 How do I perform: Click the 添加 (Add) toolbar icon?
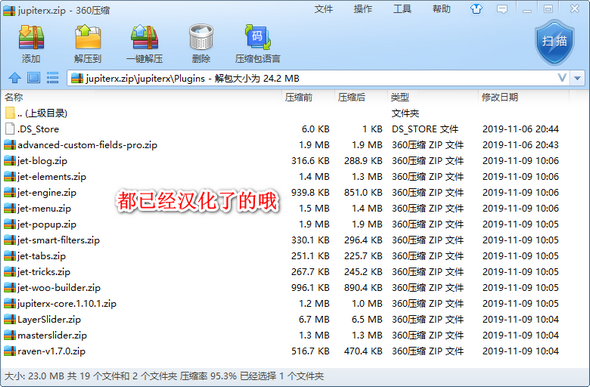(x=31, y=37)
